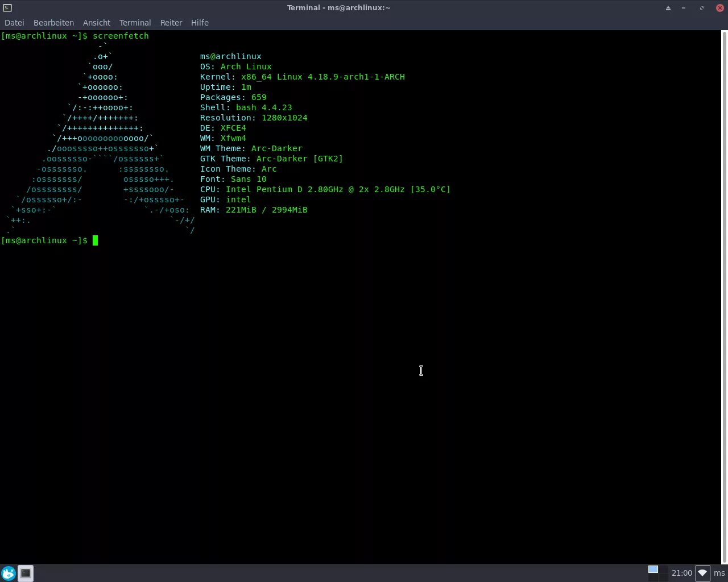Click the 'Resolution: 1280x1024' line
The width and height of the screenshot is (728, 582).
(254, 118)
